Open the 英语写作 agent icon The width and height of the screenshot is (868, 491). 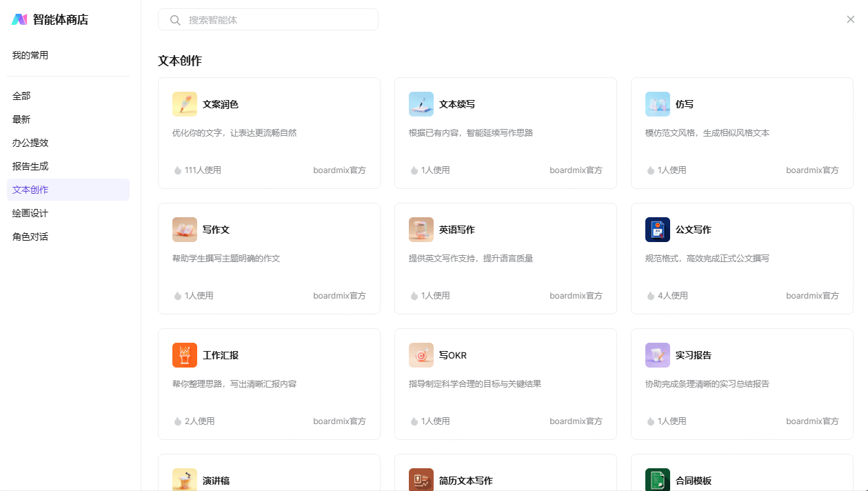(x=421, y=230)
